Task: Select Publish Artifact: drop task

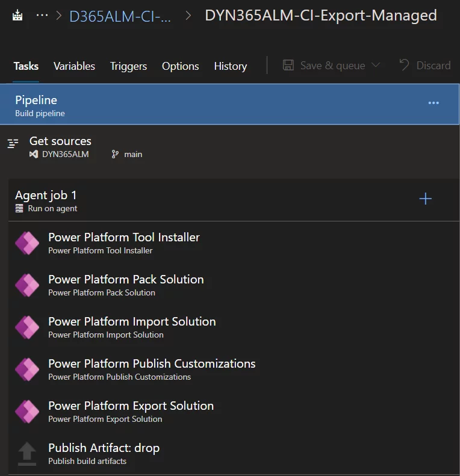Action: (234, 454)
